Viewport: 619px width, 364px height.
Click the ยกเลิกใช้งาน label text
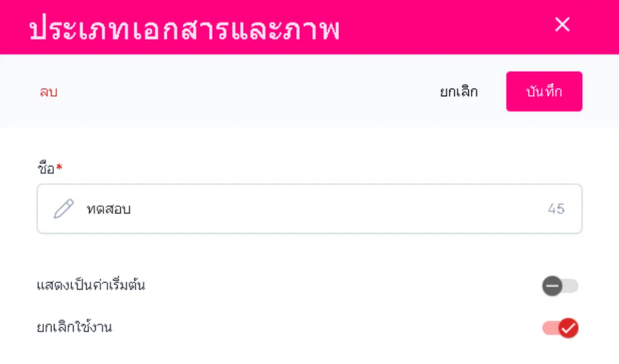pos(74,328)
